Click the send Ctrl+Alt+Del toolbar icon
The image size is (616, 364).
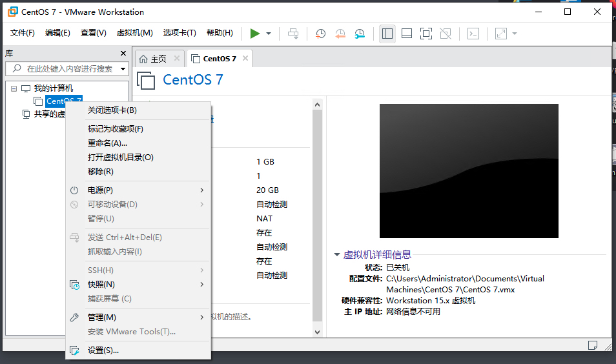click(x=293, y=34)
